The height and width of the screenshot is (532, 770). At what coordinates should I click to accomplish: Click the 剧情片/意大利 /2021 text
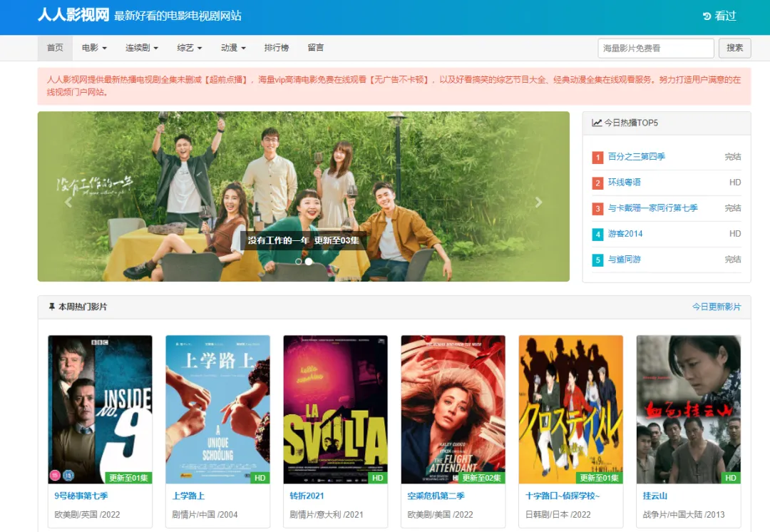(326, 515)
